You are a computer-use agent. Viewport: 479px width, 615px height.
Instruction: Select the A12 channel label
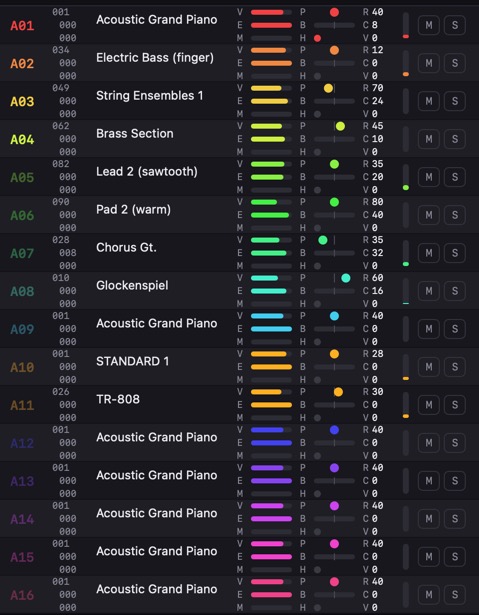(x=22, y=443)
